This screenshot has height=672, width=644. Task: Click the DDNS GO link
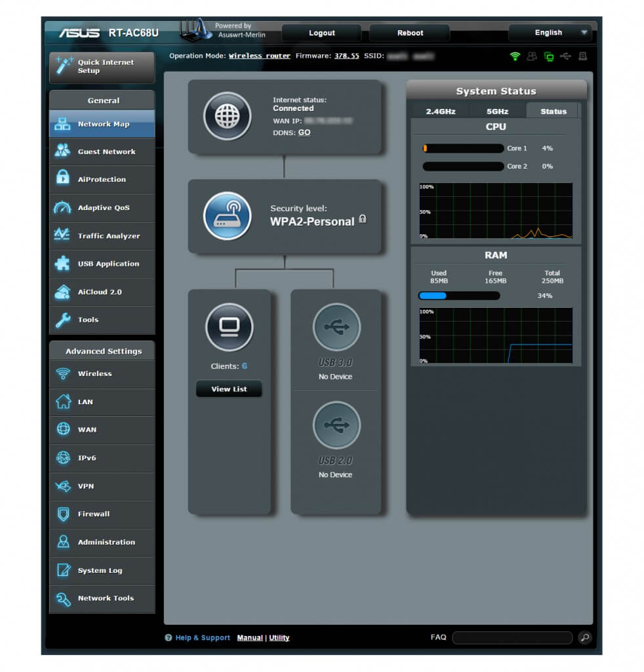click(x=304, y=133)
